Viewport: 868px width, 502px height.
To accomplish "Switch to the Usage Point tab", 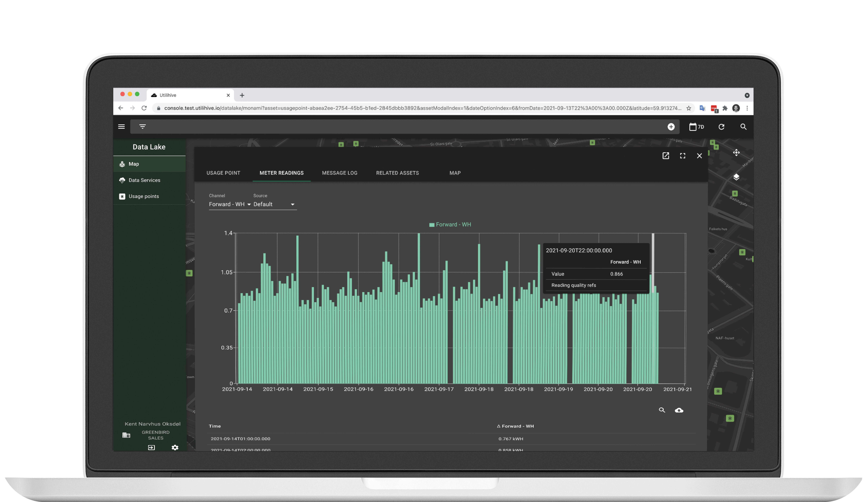I will pos(223,173).
